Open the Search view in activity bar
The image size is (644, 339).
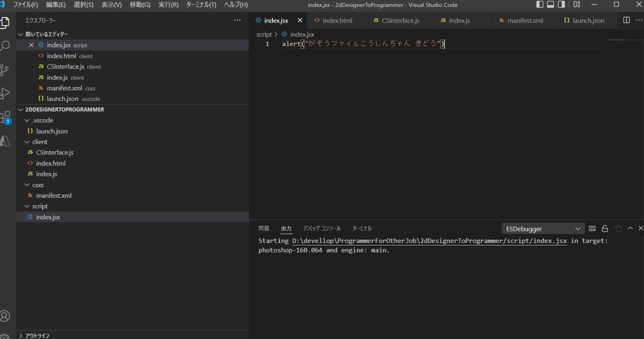[5, 46]
